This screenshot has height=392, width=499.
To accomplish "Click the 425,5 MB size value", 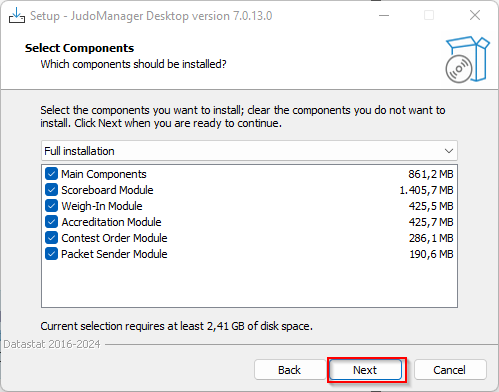I will (x=431, y=206).
